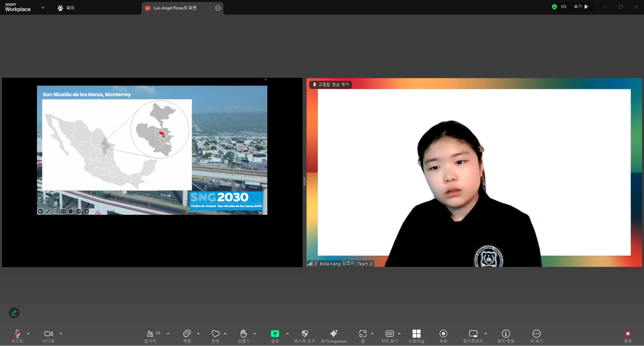644x346 pixels.
Task: Click the divider handle between video panels
Action: 304,181
